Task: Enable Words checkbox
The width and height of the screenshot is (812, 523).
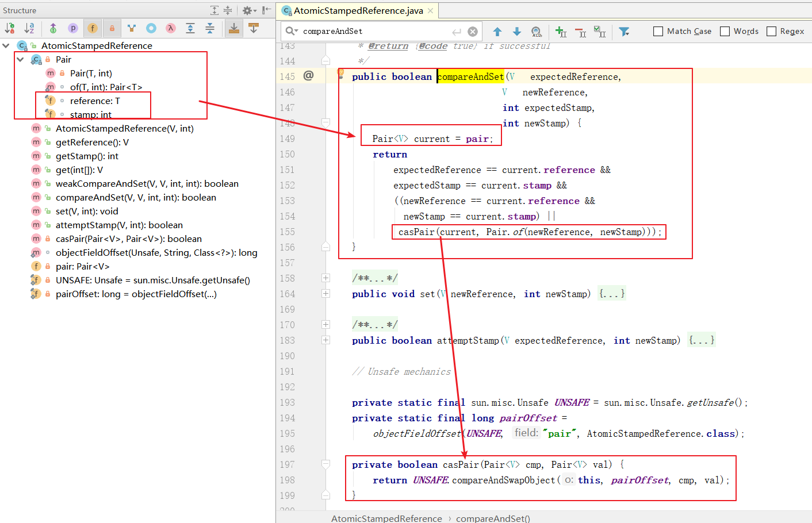Action: (725, 31)
